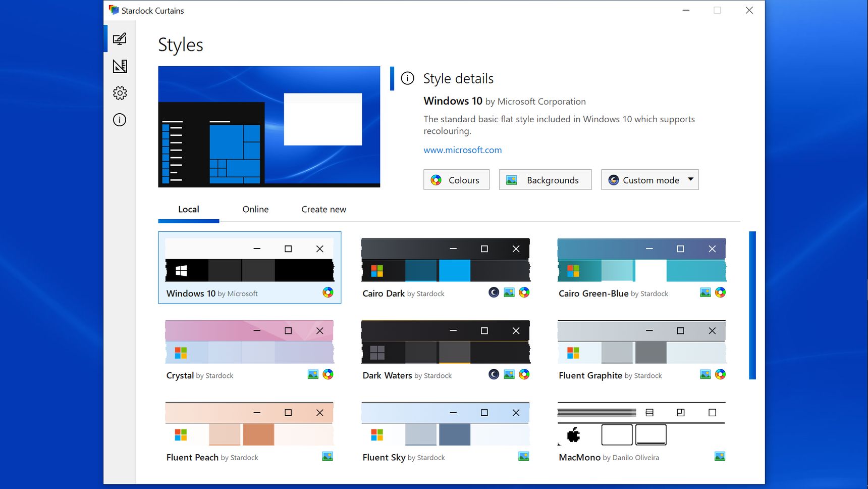Click the Style details info icon
868x489 pixels.
[407, 78]
